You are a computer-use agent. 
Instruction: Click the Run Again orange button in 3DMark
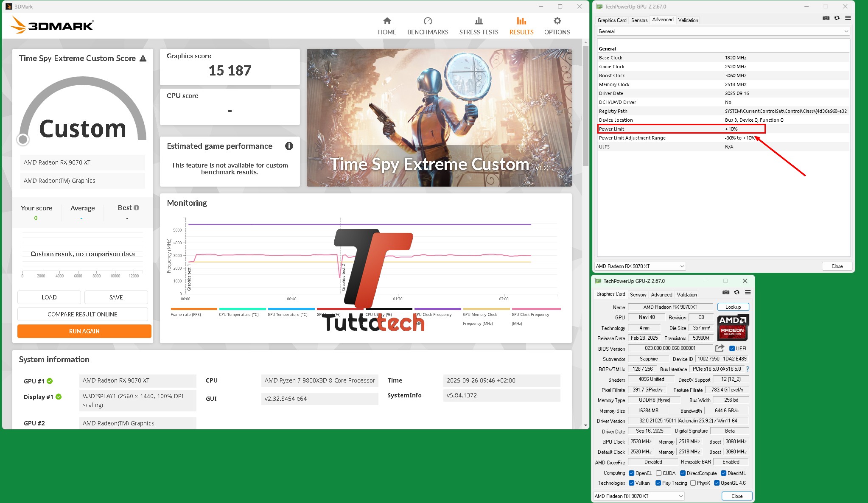84,331
